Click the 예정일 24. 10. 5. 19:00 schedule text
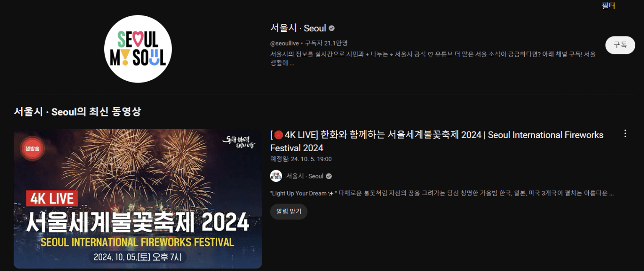This screenshot has width=644, height=271. 301,159
